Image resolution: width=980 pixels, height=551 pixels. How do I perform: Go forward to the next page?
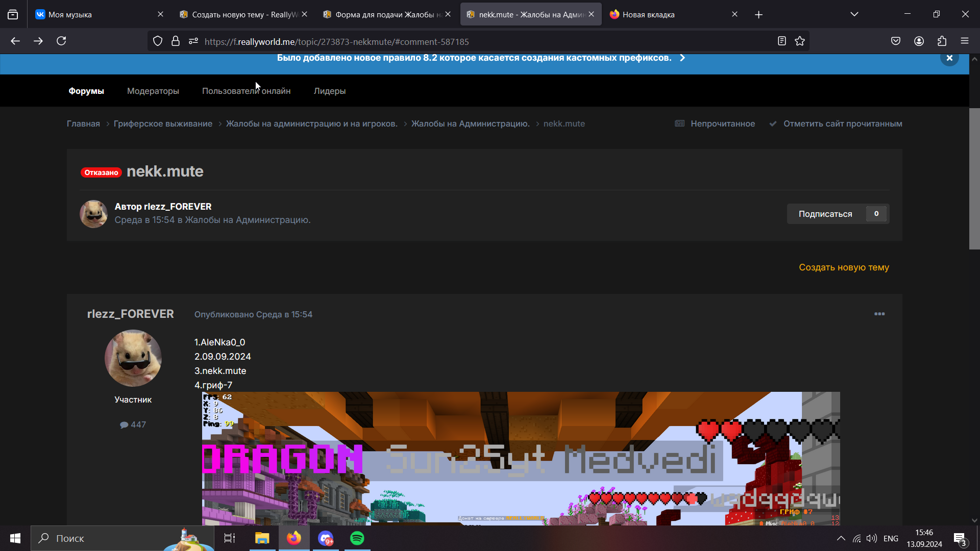(x=38, y=41)
